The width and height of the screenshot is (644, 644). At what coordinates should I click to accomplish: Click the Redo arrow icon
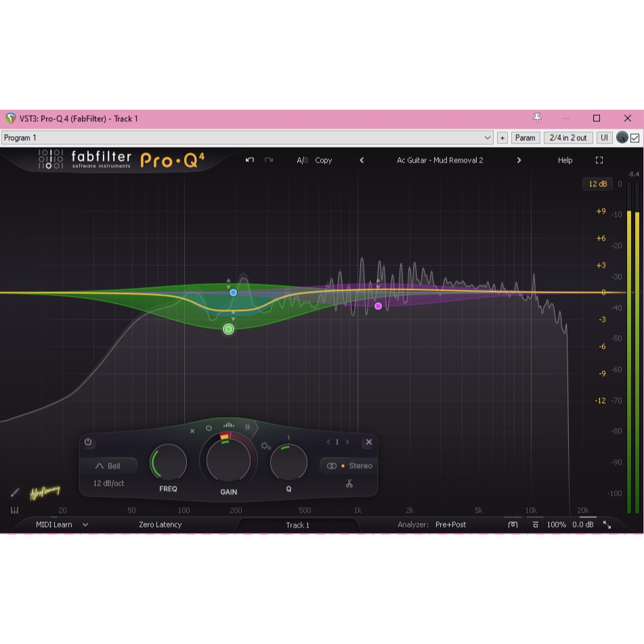click(269, 160)
